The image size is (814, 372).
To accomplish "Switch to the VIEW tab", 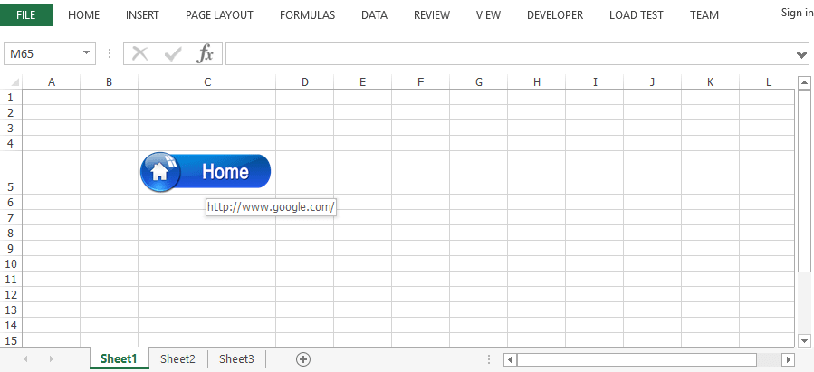I will (x=489, y=15).
